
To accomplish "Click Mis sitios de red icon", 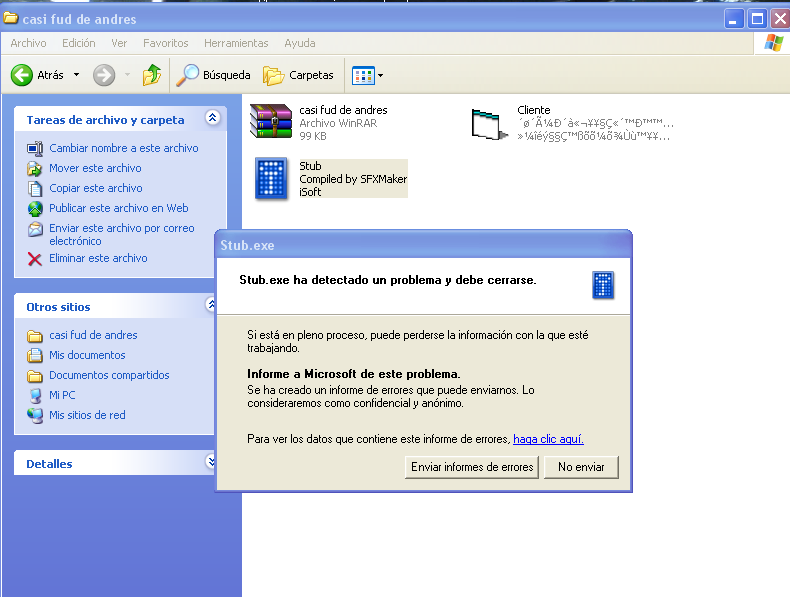I will (x=35, y=416).
